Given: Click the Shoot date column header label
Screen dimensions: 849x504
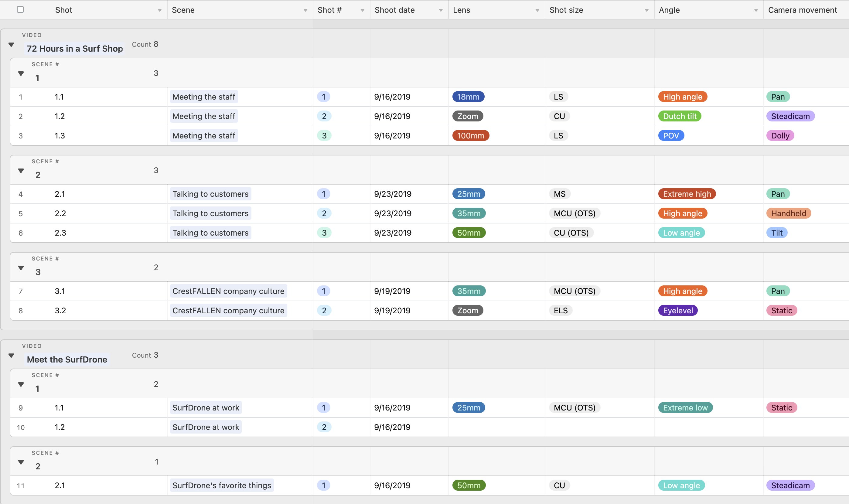Looking at the screenshot, I should click(394, 10).
